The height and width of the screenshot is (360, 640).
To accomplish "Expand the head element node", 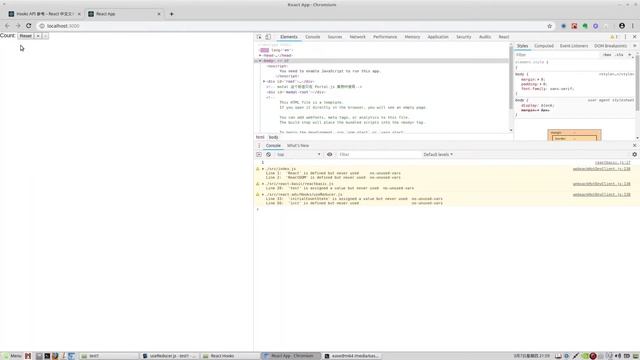I will coord(260,56).
